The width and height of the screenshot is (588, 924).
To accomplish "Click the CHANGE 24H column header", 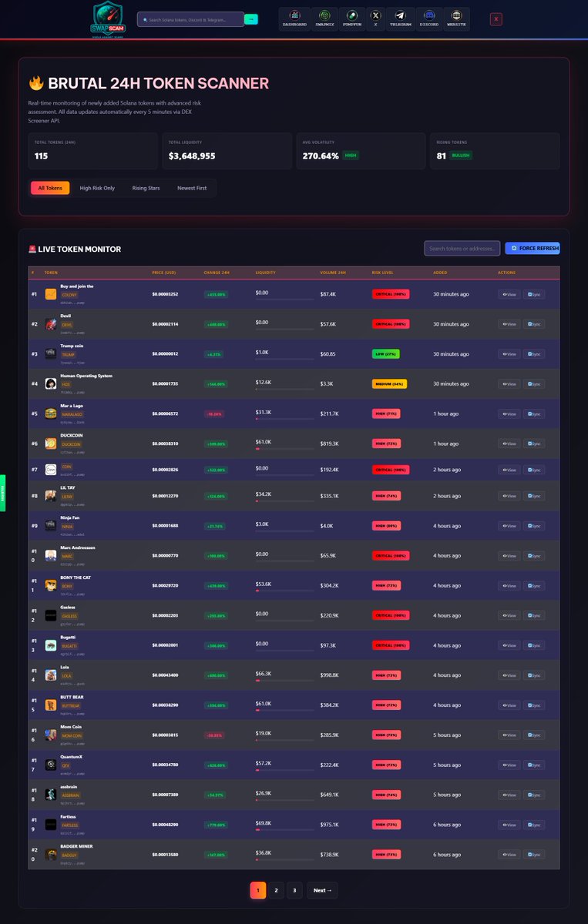I will [x=217, y=273].
